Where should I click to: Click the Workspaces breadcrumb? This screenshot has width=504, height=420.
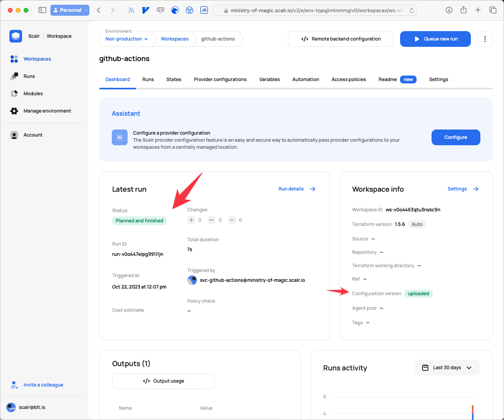tap(174, 39)
